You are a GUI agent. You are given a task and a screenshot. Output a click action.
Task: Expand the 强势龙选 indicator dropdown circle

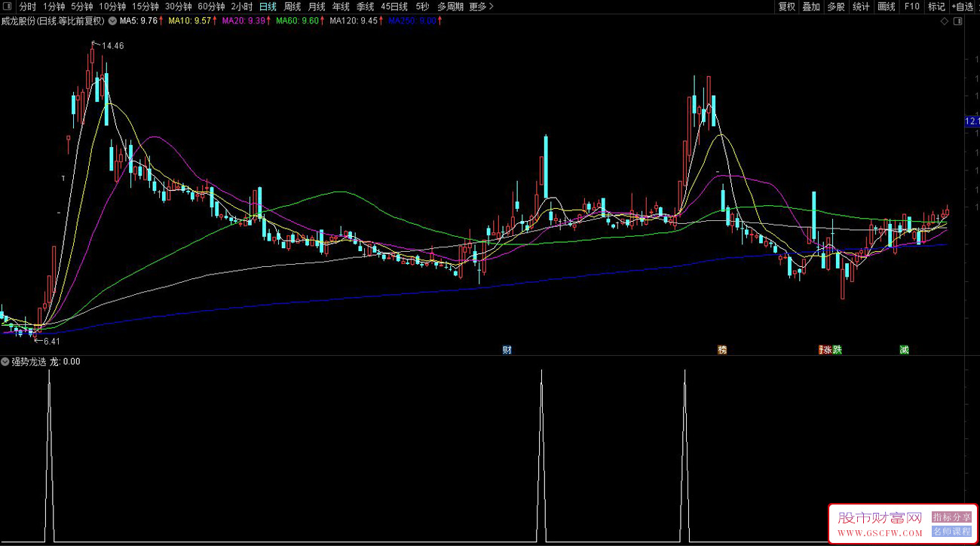click(x=5, y=362)
